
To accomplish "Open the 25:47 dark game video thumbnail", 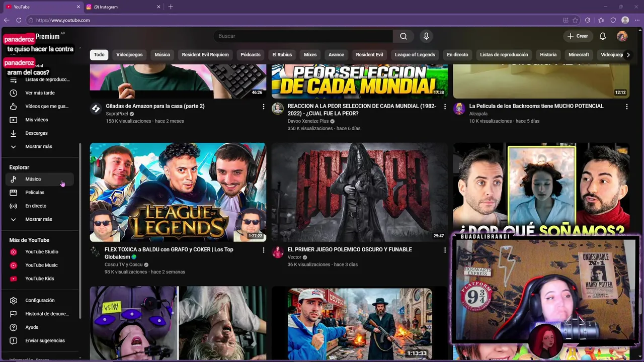I will point(360,193).
